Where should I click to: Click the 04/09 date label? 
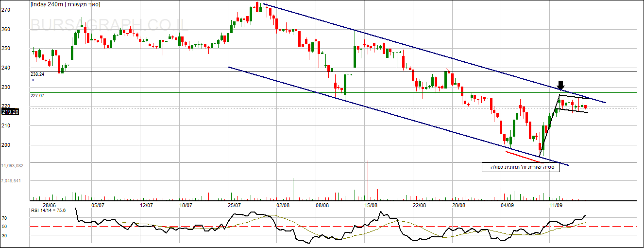507,205
